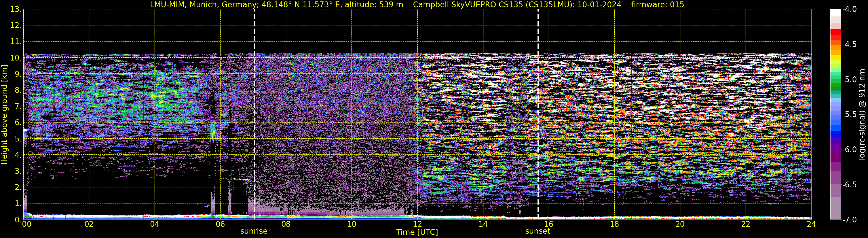The height and width of the screenshot is (238, 868).
Task: Click the '1.' height tick label
Action: [18, 204]
